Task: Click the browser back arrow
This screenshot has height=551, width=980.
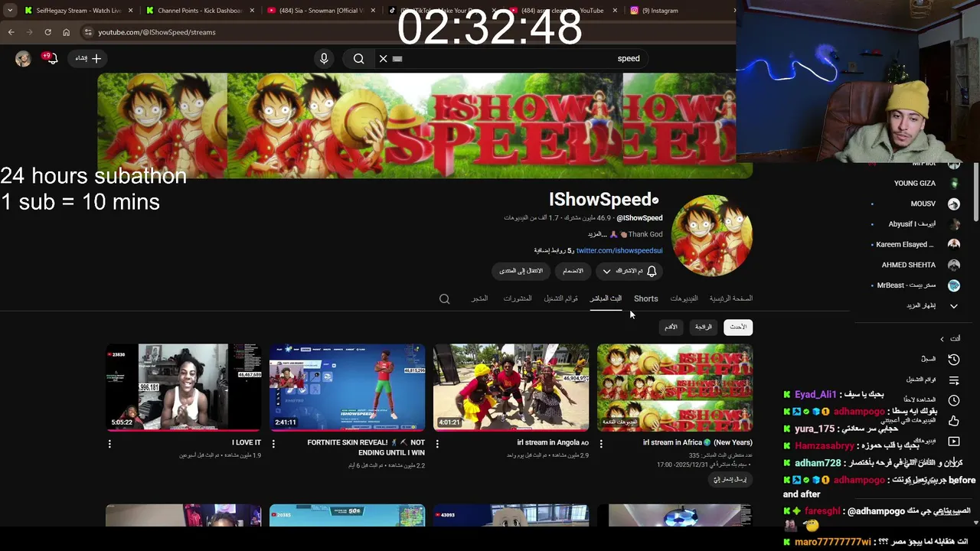Action: coord(11,32)
